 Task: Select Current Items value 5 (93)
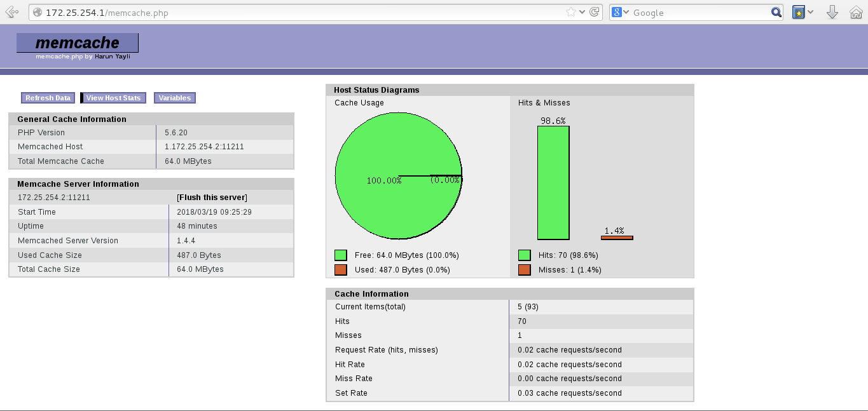pos(528,307)
